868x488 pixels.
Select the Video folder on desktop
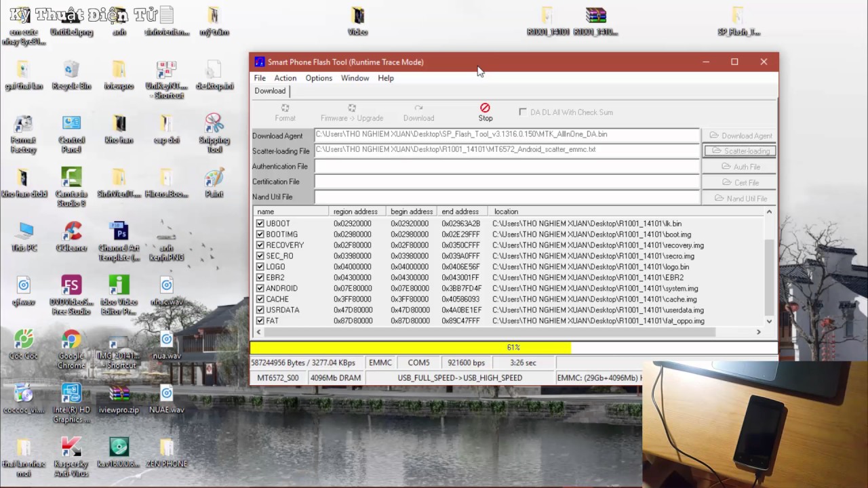(x=357, y=22)
